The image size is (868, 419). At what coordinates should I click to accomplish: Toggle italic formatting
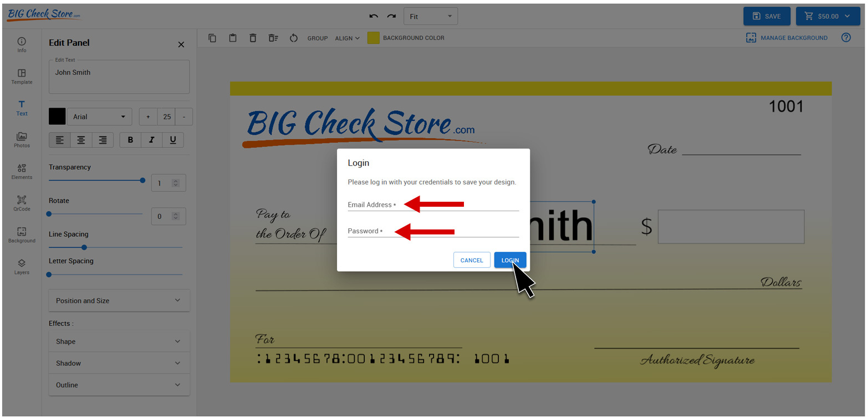(x=151, y=140)
